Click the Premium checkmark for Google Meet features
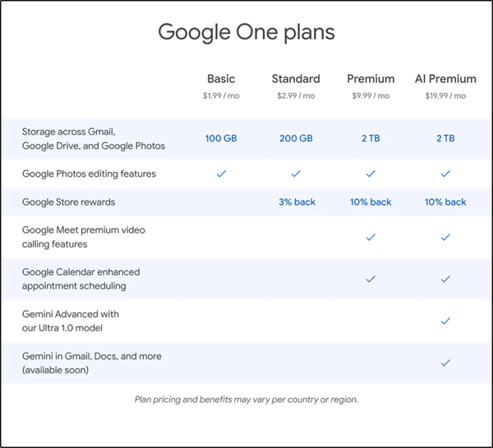Screen dimensions: 493x448 click(x=371, y=238)
